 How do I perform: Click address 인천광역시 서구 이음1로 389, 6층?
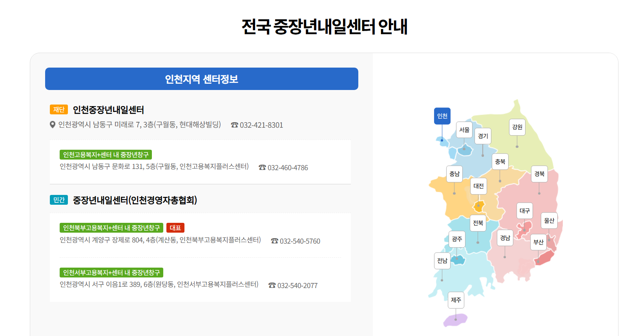[159, 284]
